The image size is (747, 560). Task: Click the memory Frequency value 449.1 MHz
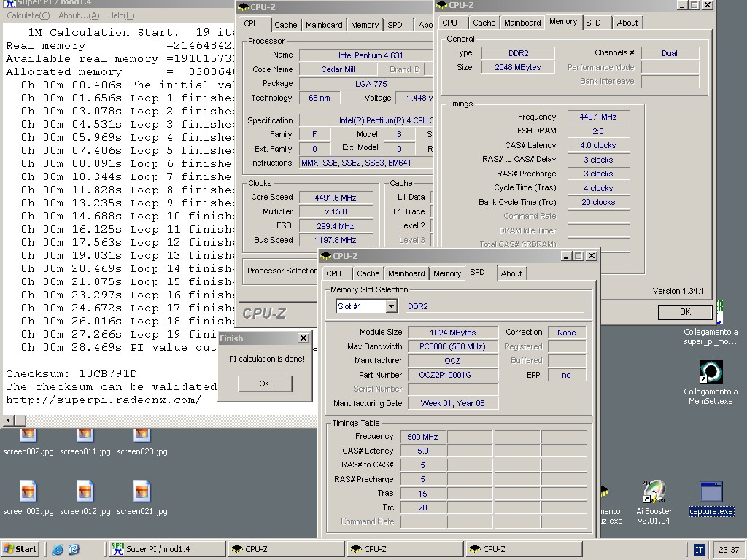point(598,117)
